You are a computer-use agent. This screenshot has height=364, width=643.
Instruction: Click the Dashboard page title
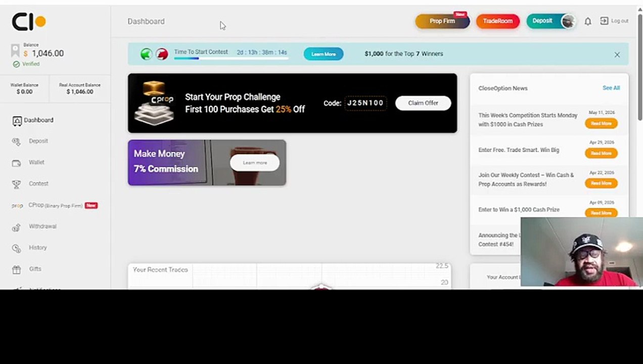coord(146,21)
